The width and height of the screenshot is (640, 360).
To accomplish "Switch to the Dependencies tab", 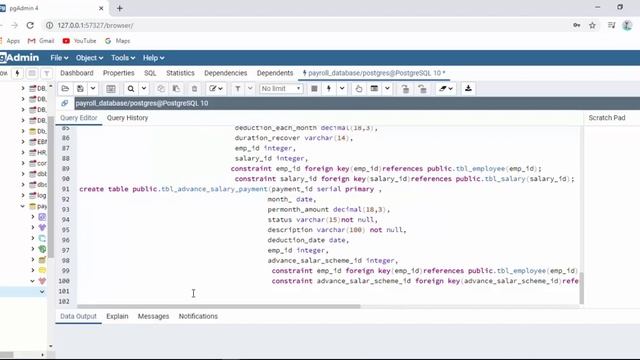I will (x=226, y=73).
